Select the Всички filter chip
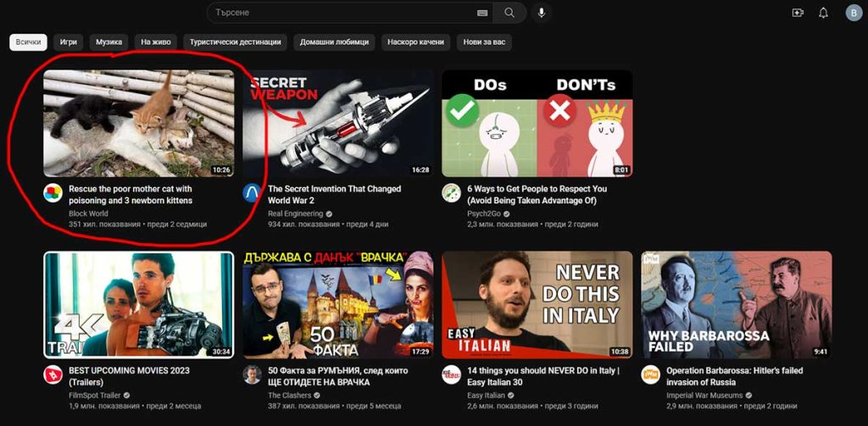The height and width of the screenshot is (426, 868). pos(28,41)
